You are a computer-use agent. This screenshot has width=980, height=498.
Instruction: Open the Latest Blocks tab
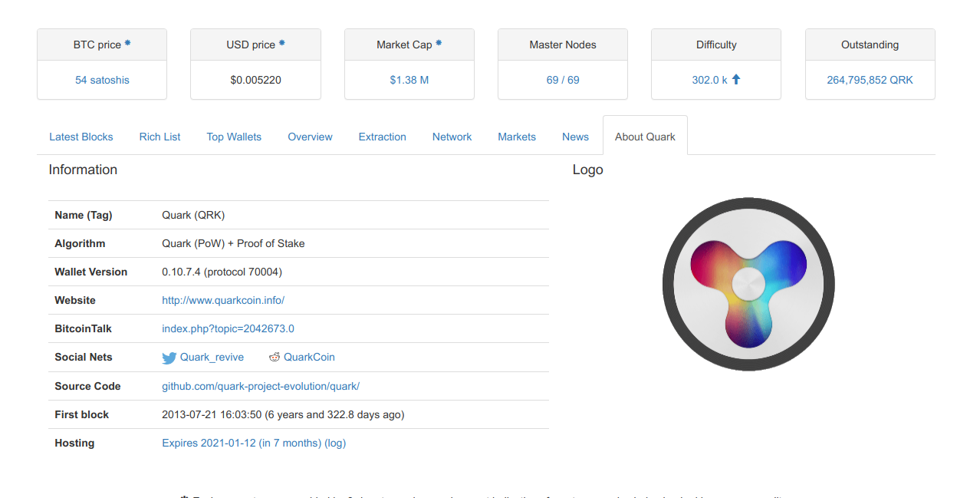[81, 137]
